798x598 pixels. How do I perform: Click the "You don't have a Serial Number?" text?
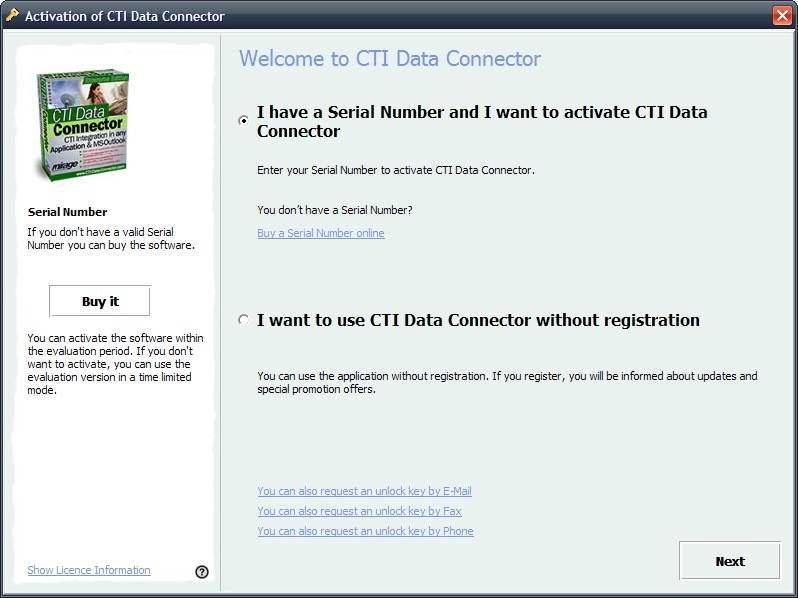(x=334, y=210)
